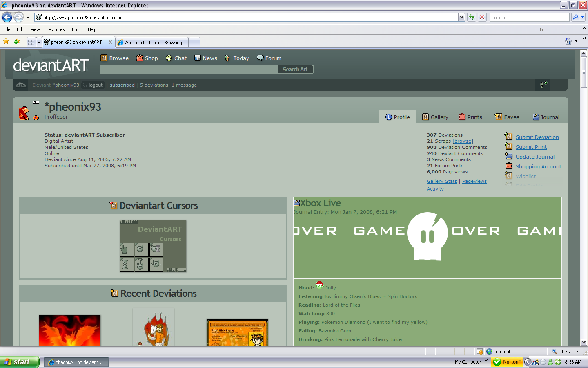Click the Submit Deviation link
The image size is (588, 368).
pos(537,137)
